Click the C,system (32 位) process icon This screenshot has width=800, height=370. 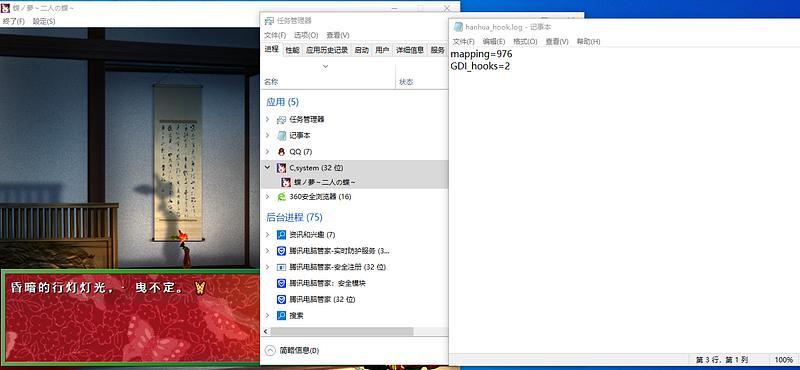(x=281, y=168)
